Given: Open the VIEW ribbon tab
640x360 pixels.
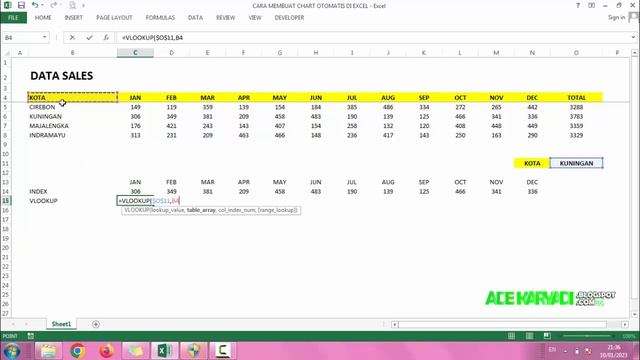Looking at the screenshot, I should click(255, 18).
